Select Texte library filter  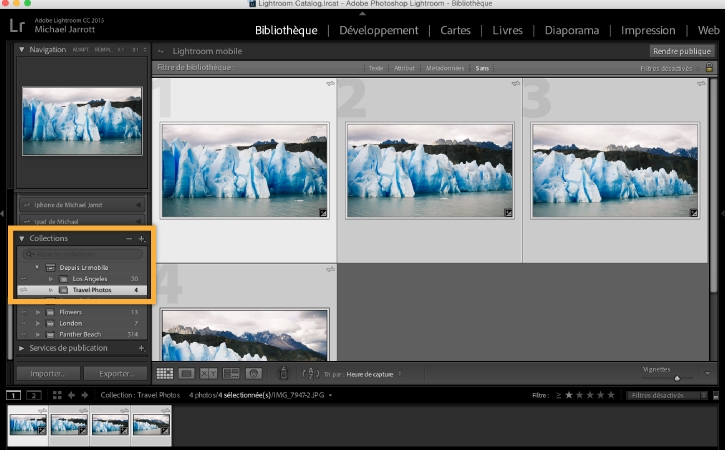tap(376, 68)
